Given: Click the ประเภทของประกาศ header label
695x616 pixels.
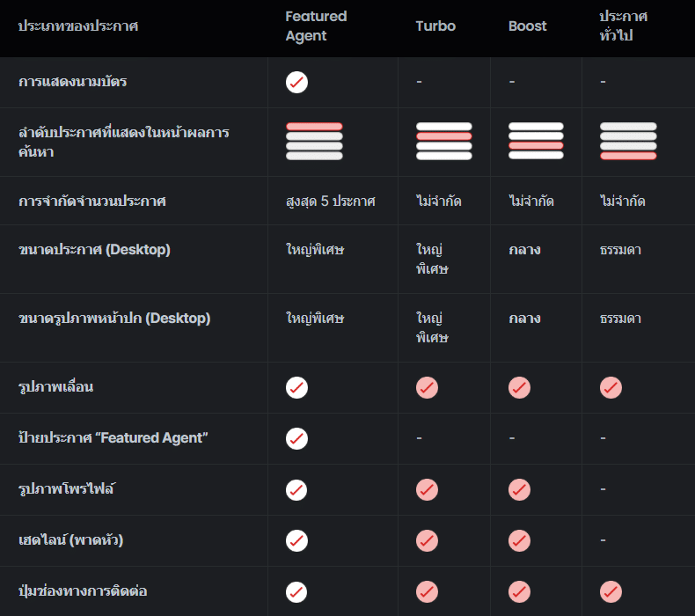Looking at the screenshot, I should [x=78, y=26].
